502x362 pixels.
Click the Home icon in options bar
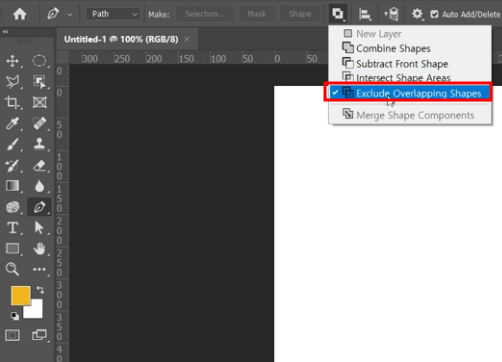pos(20,14)
